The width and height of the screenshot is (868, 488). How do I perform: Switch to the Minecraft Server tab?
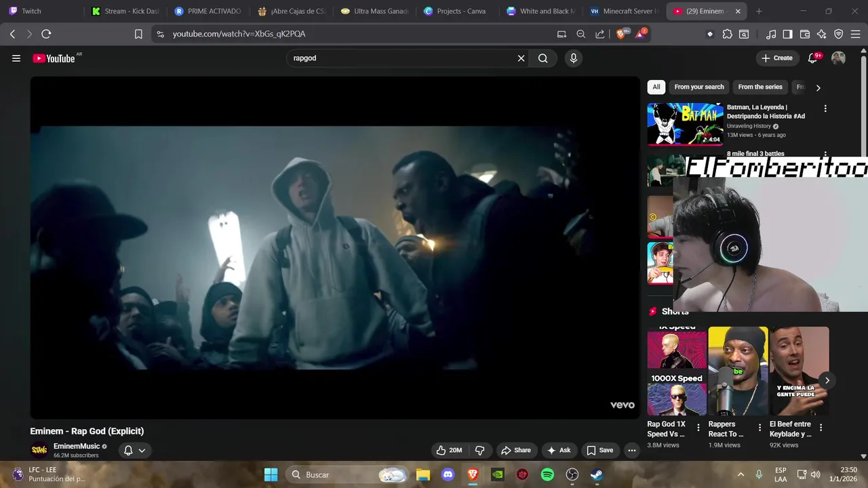click(624, 11)
